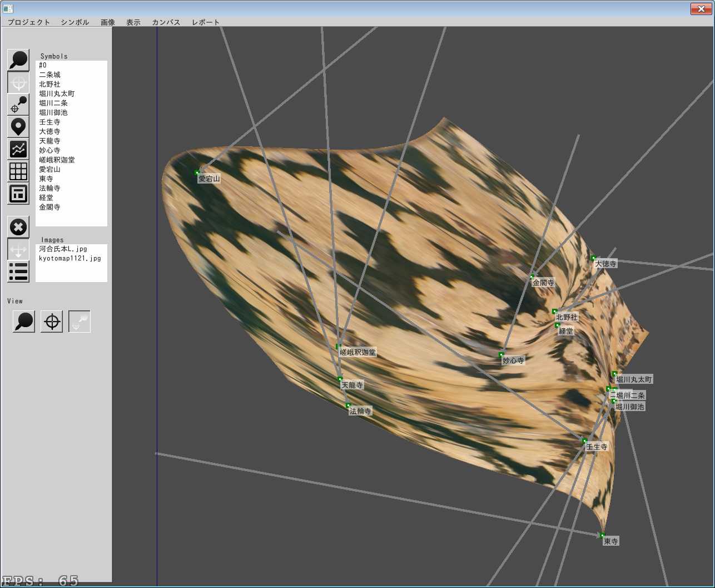
Task: Click the 堀川丸太町 label on the map canvas
Action: pyautogui.click(x=634, y=379)
